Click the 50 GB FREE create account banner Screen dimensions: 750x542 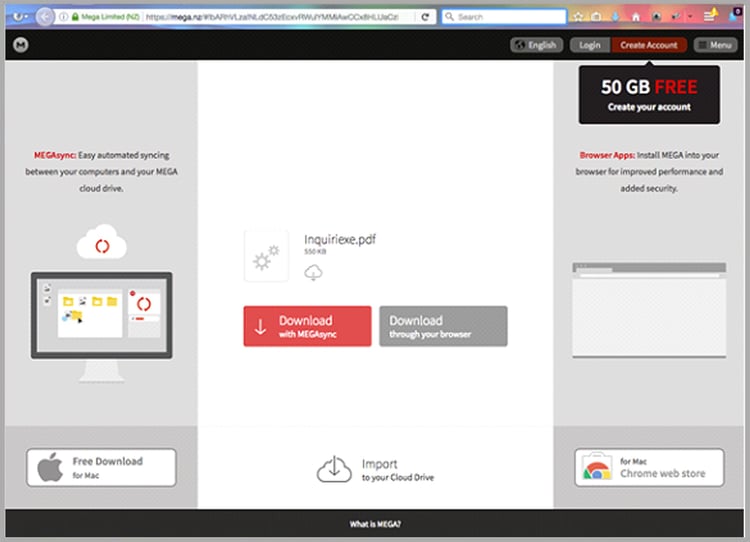click(x=649, y=95)
